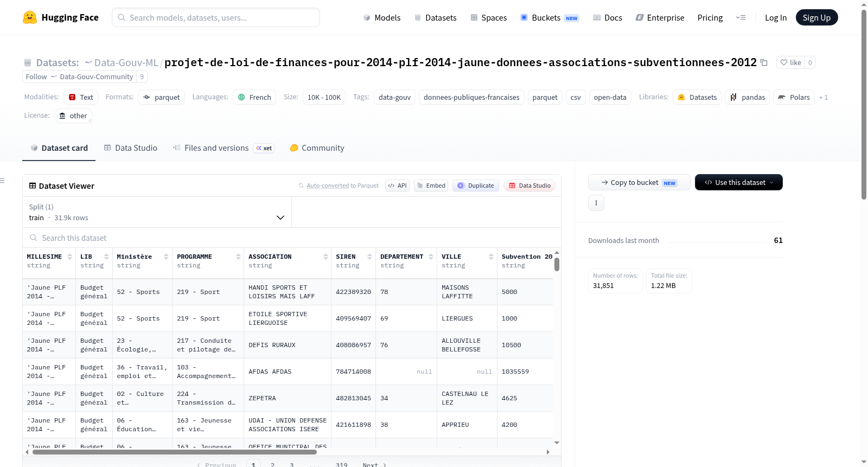Image resolution: width=868 pixels, height=467 pixels.
Task: Select the parquet format tag
Action: (x=161, y=97)
